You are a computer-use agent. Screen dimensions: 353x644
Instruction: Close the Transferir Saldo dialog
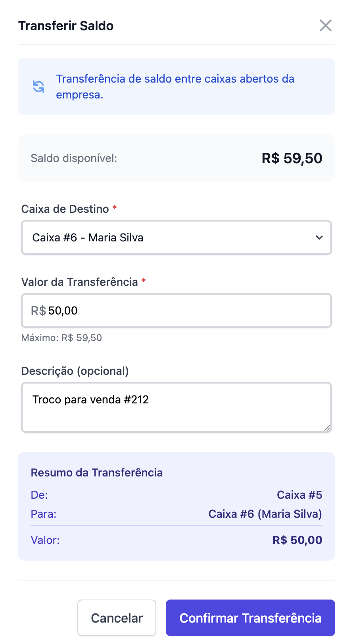tap(325, 26)
